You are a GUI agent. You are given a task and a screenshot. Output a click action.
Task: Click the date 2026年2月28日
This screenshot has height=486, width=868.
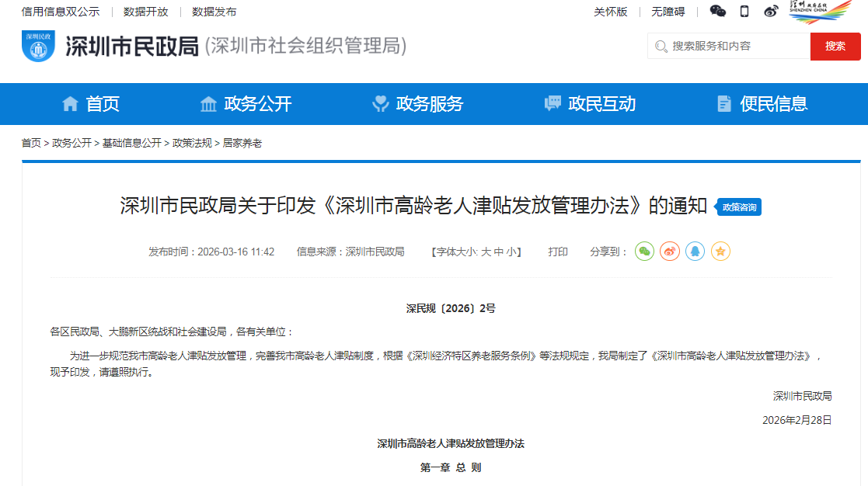(797, 420)
